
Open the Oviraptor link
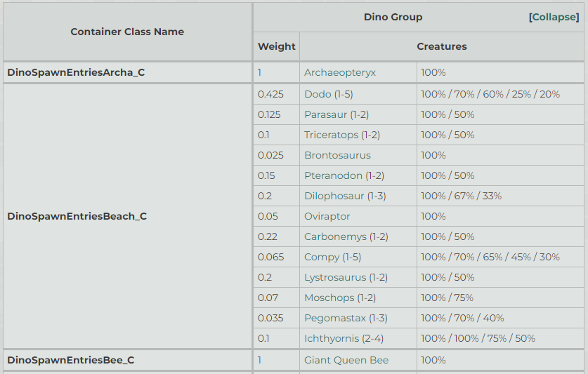327,216
